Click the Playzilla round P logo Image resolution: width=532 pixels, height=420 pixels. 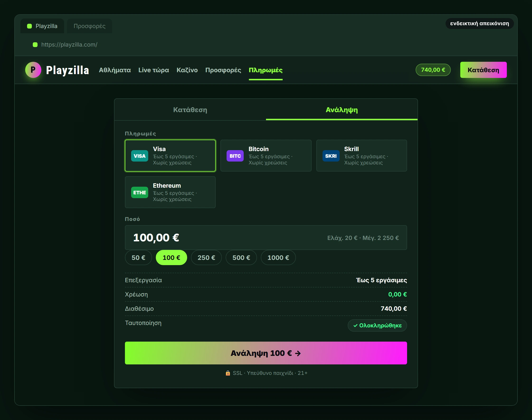(33, 70)
